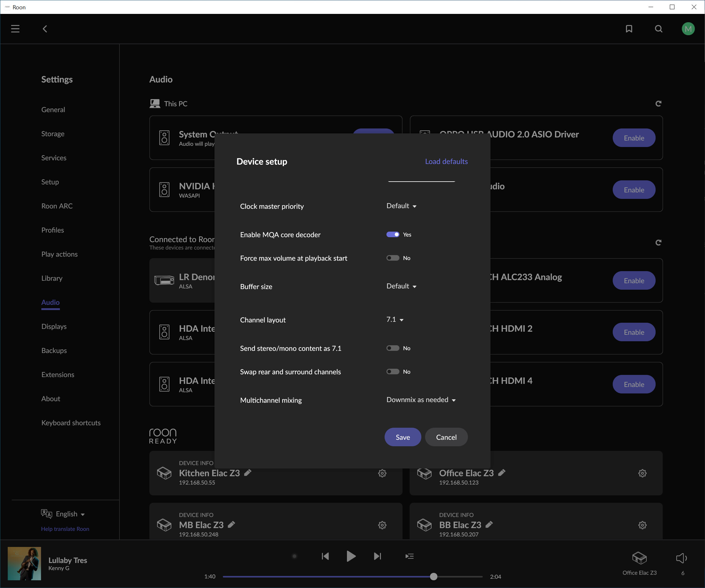Screen dimensions: 705x588
Task: Click the Lullaby Tres track title
Action: coord(68,560)
